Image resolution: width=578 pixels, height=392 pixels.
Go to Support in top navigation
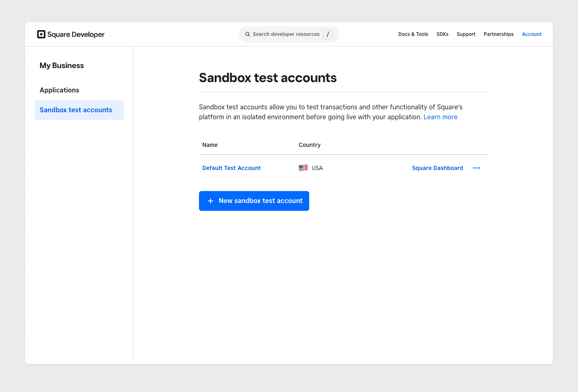466,34
